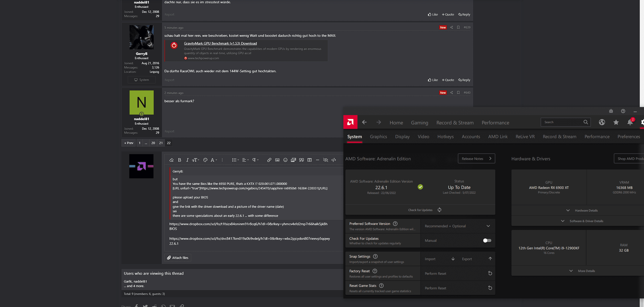Expand More Details under CPU section
The image size is (644, 307).
[582, 271]
